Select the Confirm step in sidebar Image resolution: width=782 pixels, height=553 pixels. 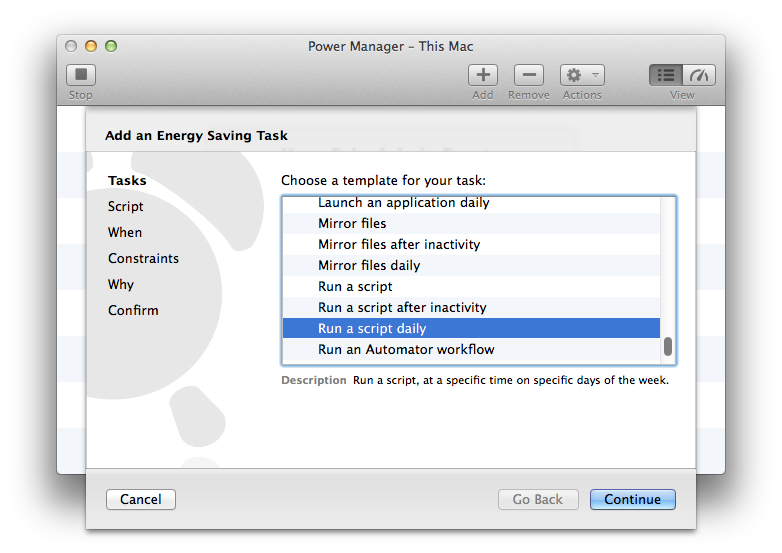[x=133, y=310]
